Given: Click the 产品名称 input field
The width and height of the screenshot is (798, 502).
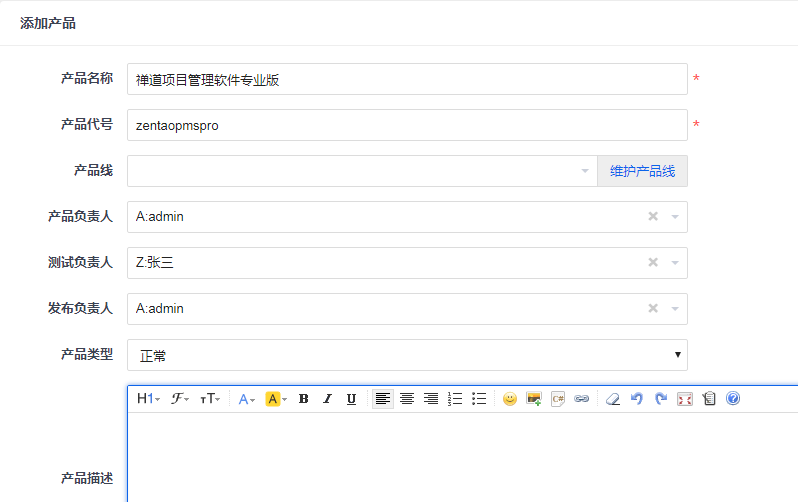Looking at the screenshot, I should point(407,79).
